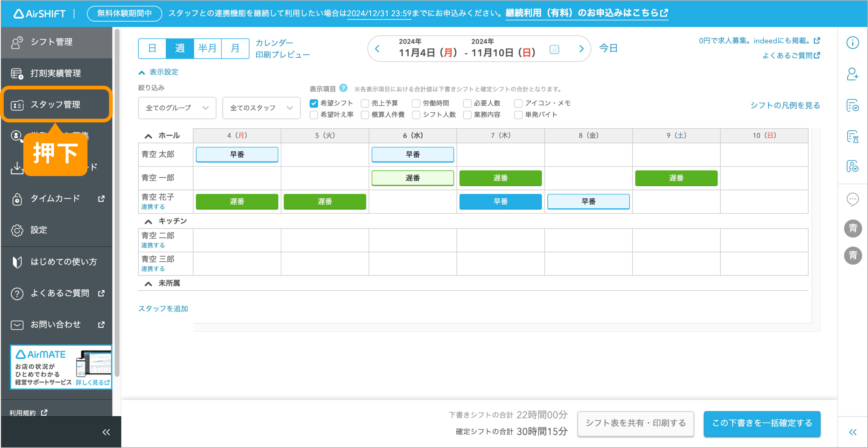Image resolution: width=868 pixels, height=448 pixels.
Task: Switch to 半月 view tab
Action: click(207, 48)
